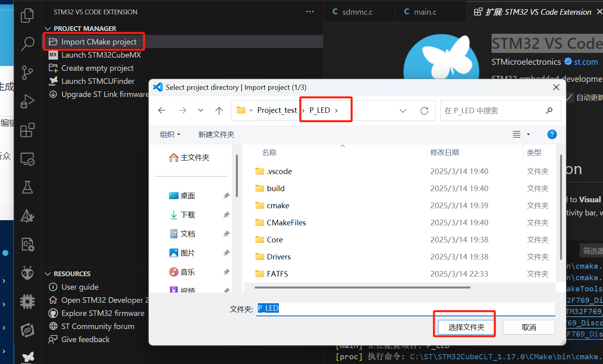
Task: Open the view options dropdown arrow
Action: [528, 134]
